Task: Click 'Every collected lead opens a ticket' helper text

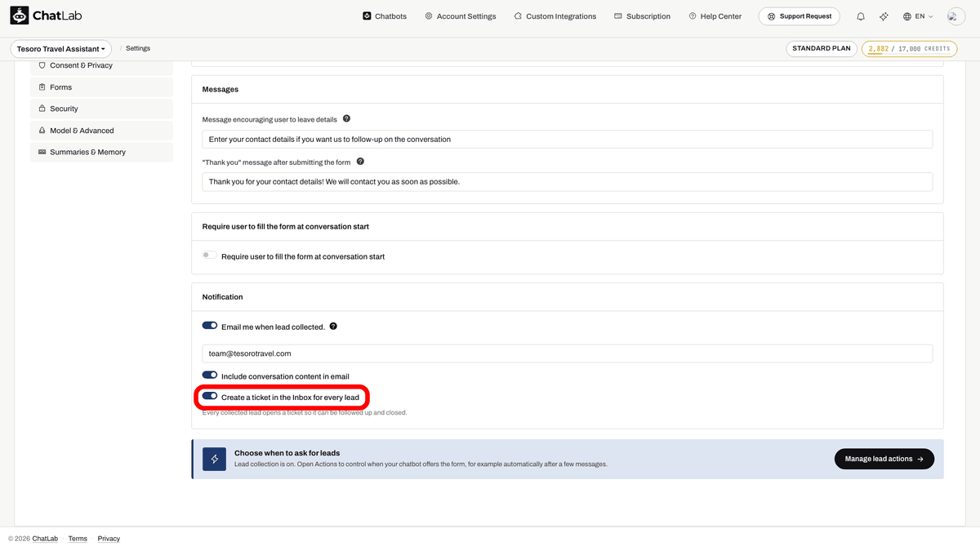Action: (x=305, y=413)
